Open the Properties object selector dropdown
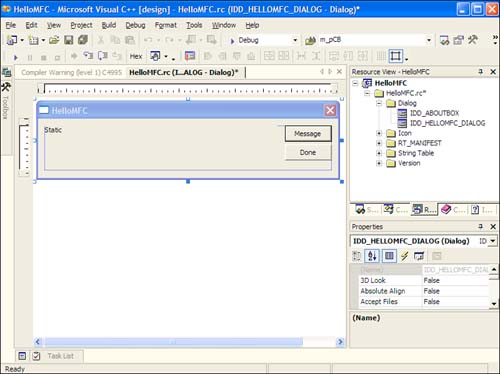500x374 pixels. coord(493,241)
